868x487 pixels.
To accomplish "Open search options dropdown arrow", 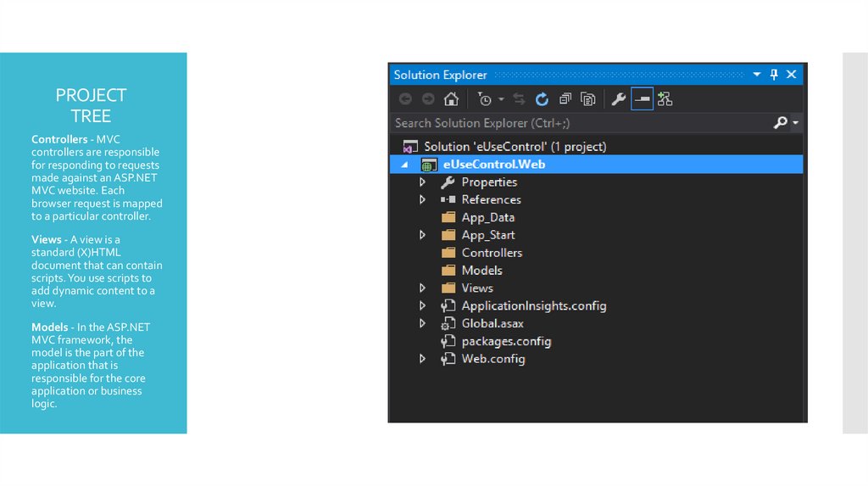I will 795,122.
